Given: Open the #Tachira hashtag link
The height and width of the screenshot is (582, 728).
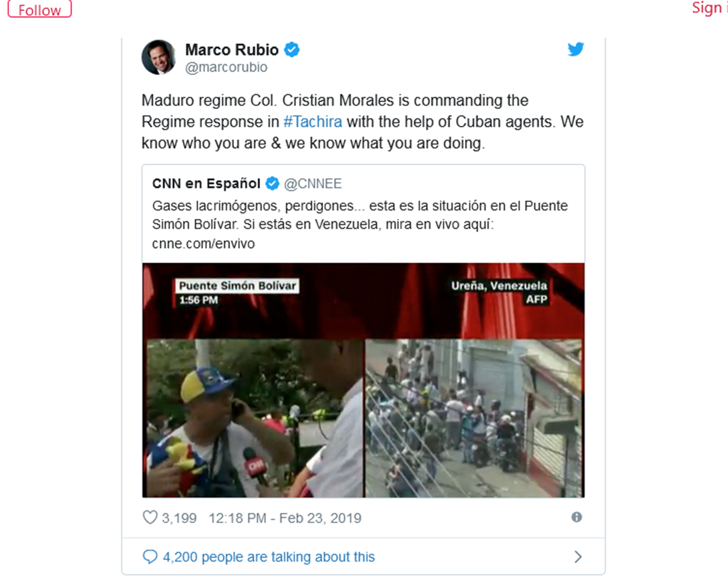Looking at the screenshot, I should (313, 121).
